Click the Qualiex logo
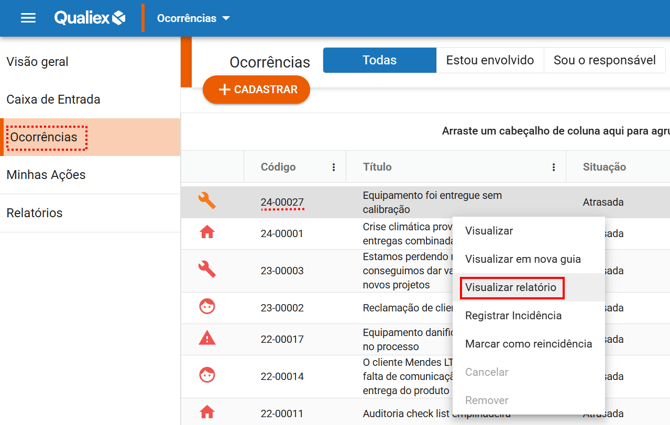This screenshot has width=670, height=425. point(90,18)
